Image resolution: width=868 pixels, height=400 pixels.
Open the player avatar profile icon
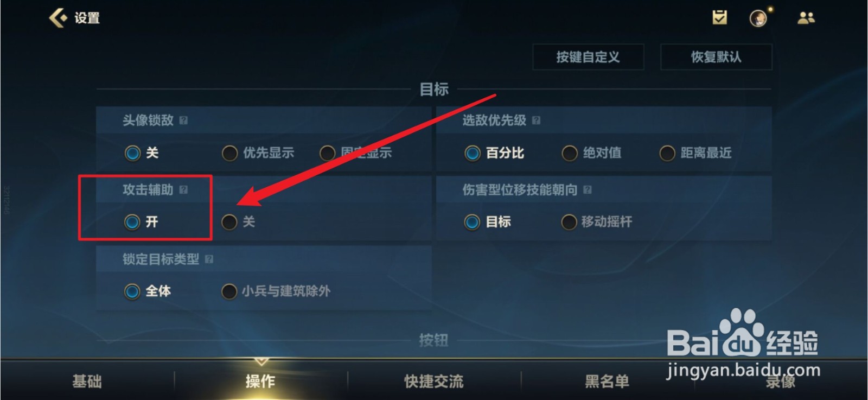click(x=758, y=18)
